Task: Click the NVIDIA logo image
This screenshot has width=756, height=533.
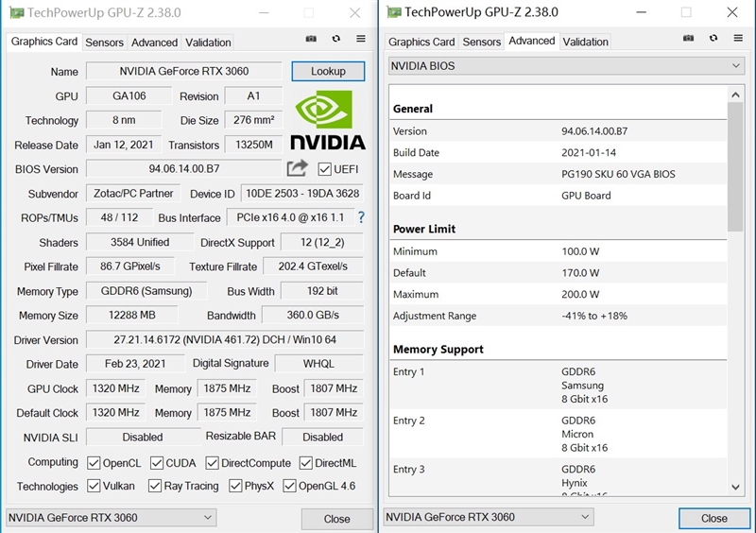Action: 327,121
